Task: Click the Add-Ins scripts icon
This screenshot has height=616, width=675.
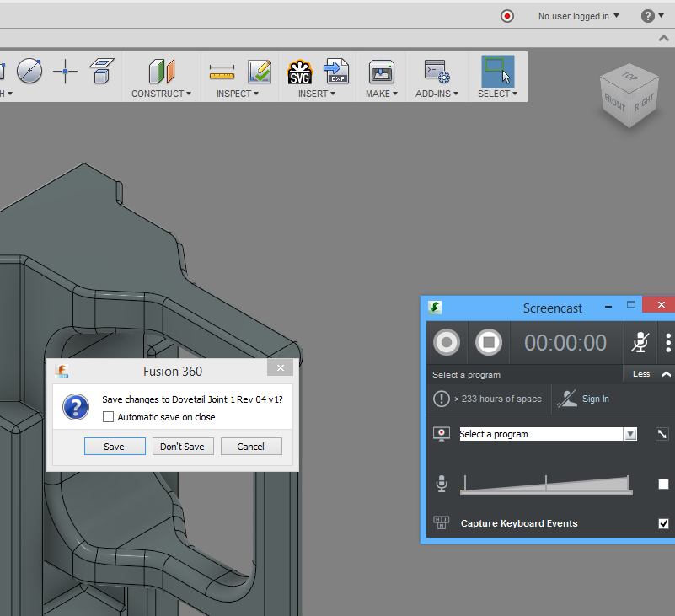Action: pyautogui.click(x=437, y=72)
